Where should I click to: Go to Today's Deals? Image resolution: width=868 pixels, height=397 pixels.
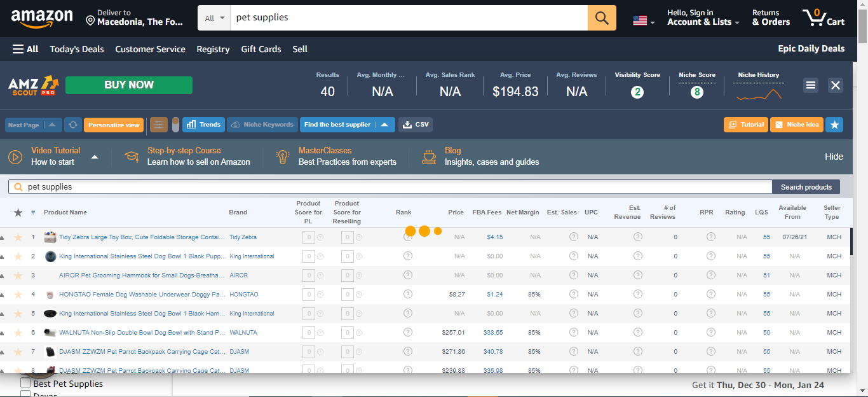pyautogui.click(x=77, y=49)
